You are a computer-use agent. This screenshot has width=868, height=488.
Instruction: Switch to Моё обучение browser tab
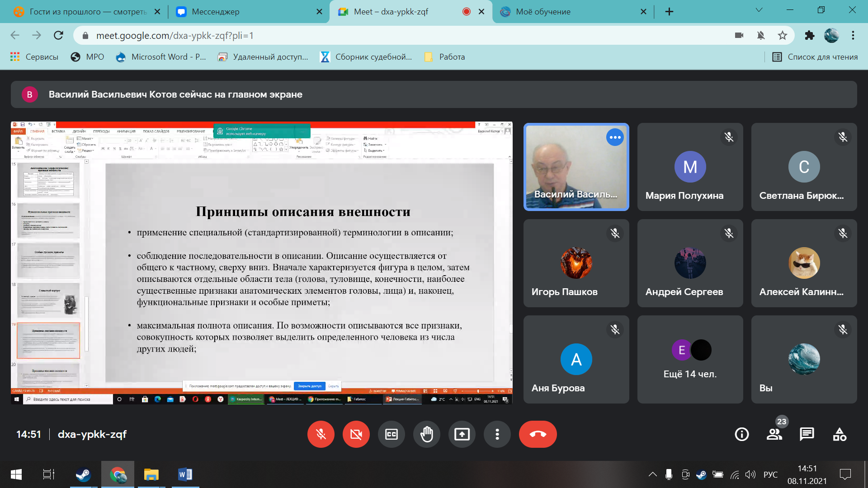(574, 12)
